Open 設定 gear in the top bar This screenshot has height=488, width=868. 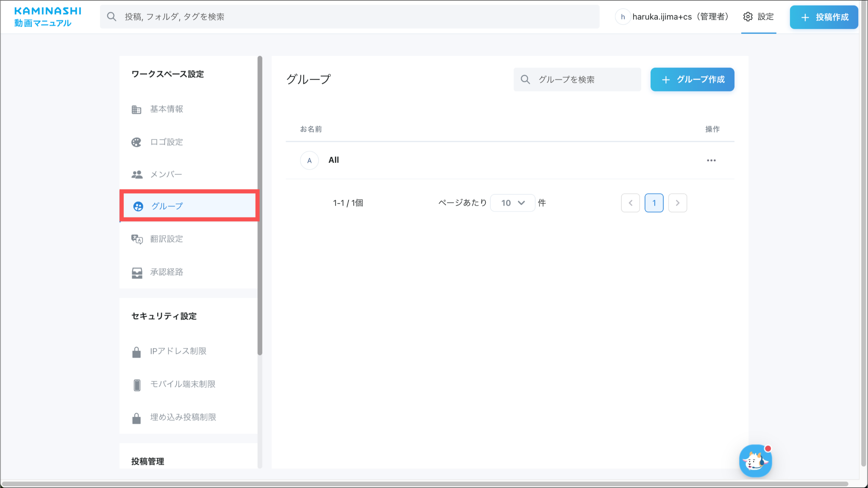[759, 17]
